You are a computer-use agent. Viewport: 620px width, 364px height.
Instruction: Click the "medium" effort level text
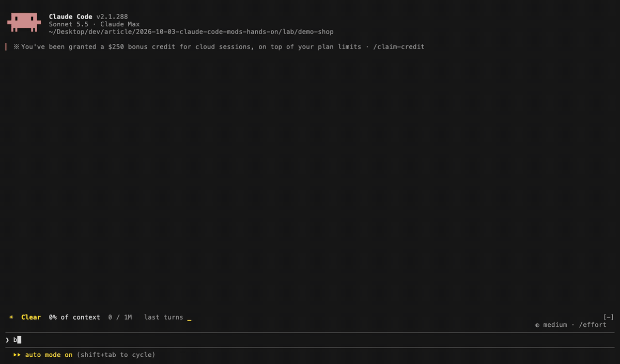click(x=555, y=325)
